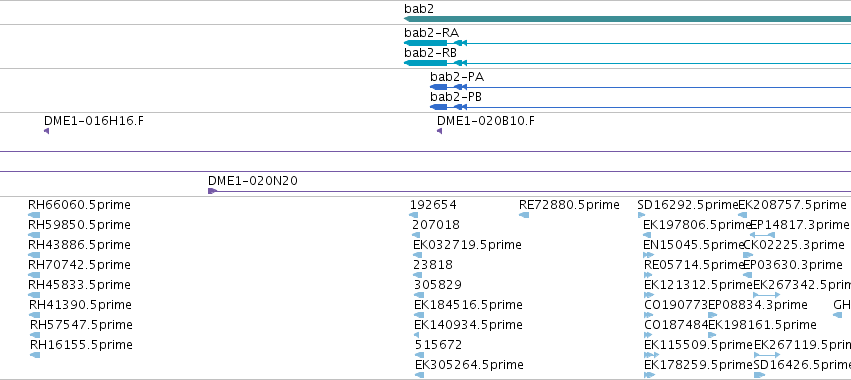851x380 pixels.
Task: Select the bab2-RB transcript exon block
Action: [426, 63]
